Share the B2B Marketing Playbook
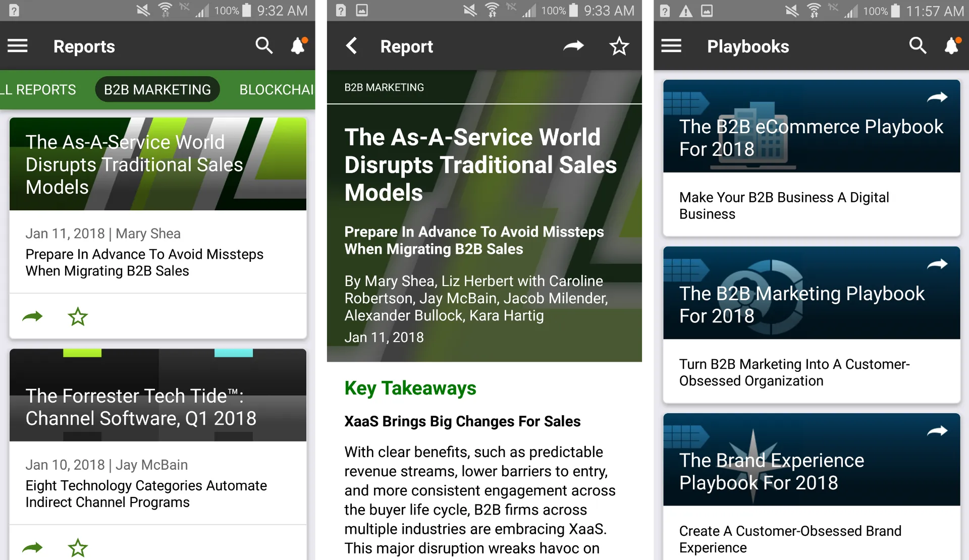Viewport: 969px width, 560px height. tap(937, 264)
